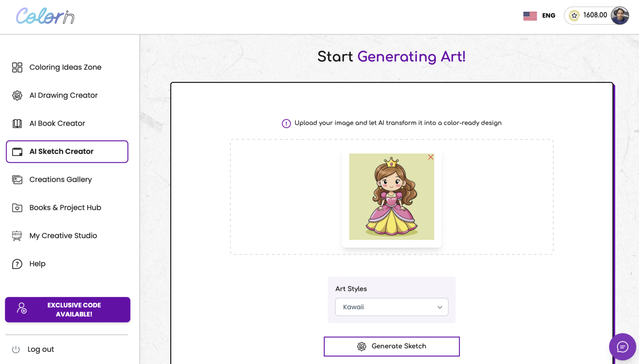Open the Coloring Ideas Zone icon
Viewport: 639px width, 364px height.
(17, 67)
